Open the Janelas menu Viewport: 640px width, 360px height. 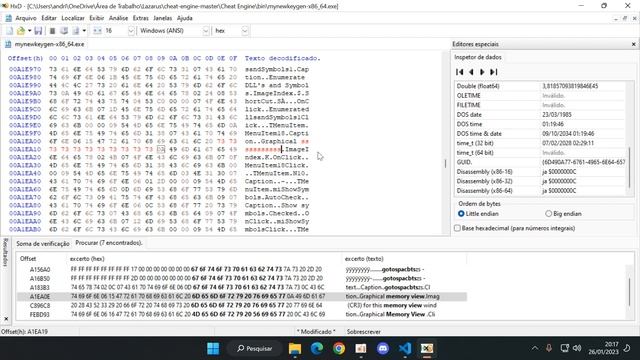[x=162, y=18]
